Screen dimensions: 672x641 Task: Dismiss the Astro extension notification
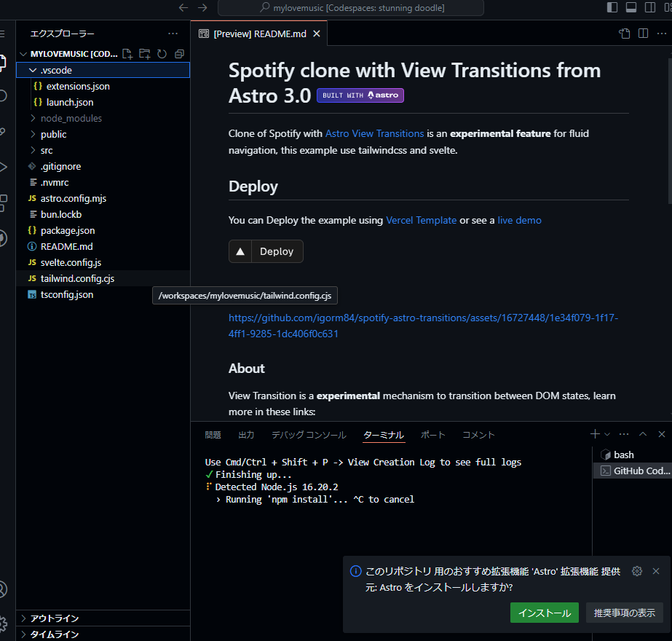pyautogui.click(x=656, y=571)
